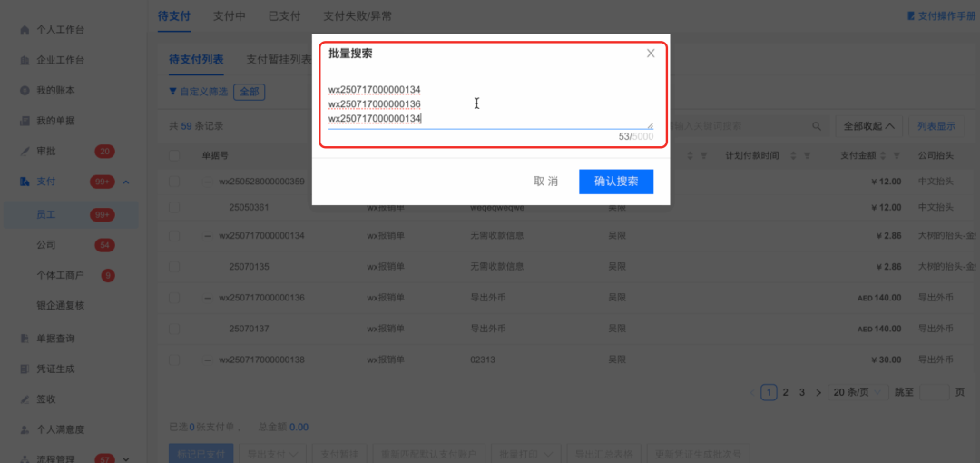The image size is (980, 463).
Task: Click the 支付 sidebar icon
Action: coord(25,182)
